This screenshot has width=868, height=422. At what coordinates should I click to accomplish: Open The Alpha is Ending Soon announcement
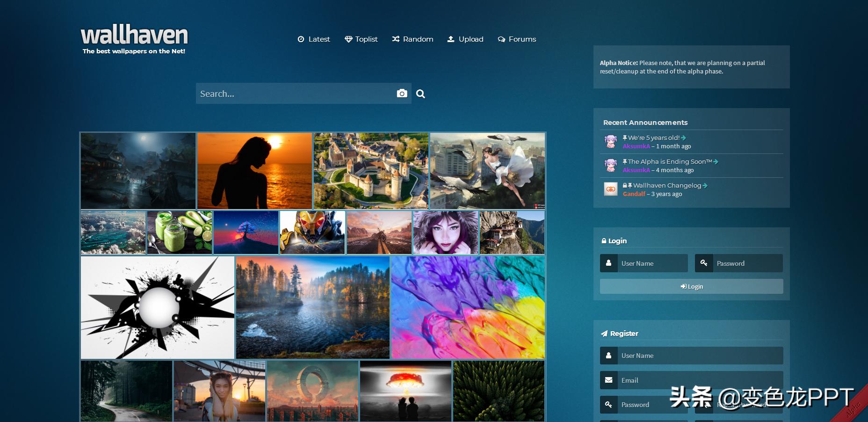(669, 162)
